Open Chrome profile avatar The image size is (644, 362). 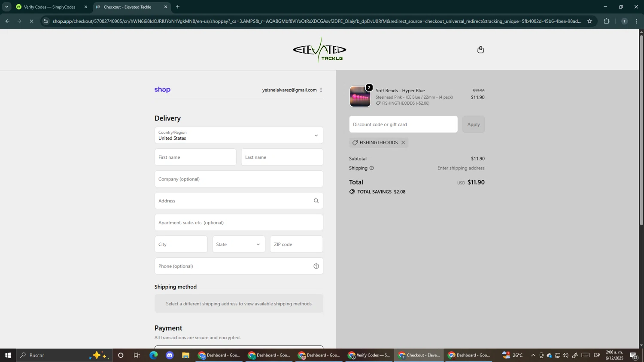click(624, 21)
